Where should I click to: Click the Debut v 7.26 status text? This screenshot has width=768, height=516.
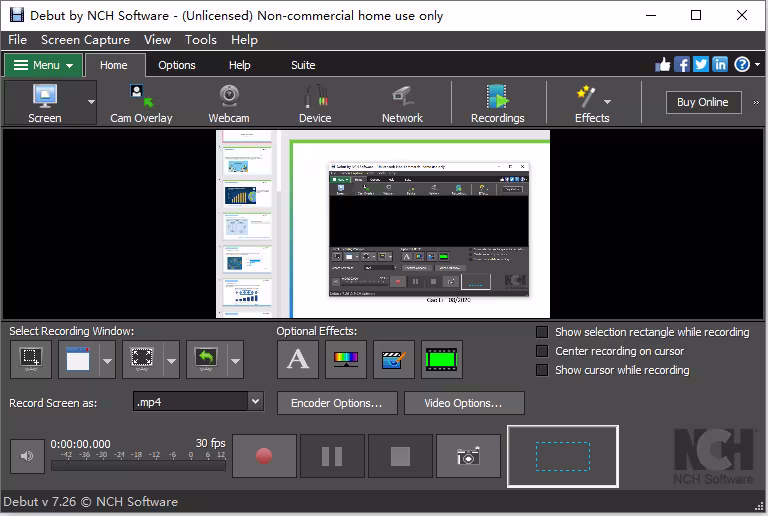click(90, 502)
